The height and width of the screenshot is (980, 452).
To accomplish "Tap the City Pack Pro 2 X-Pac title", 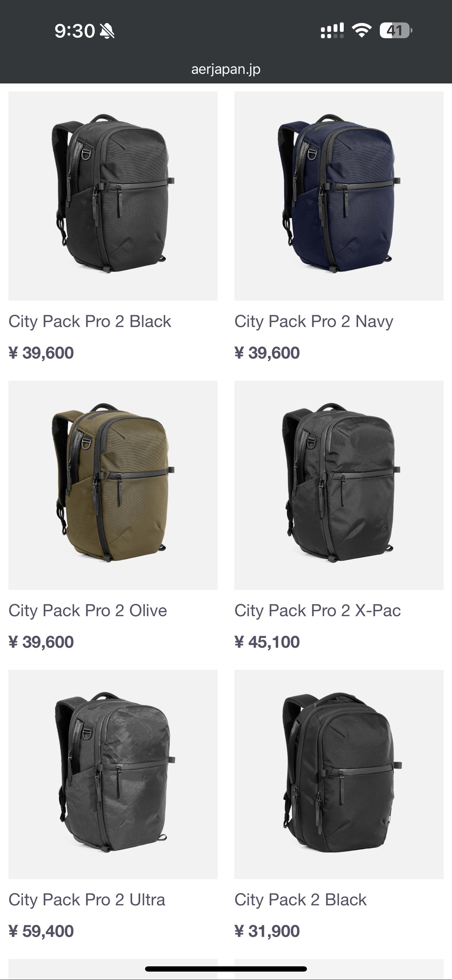I will 318,611.
